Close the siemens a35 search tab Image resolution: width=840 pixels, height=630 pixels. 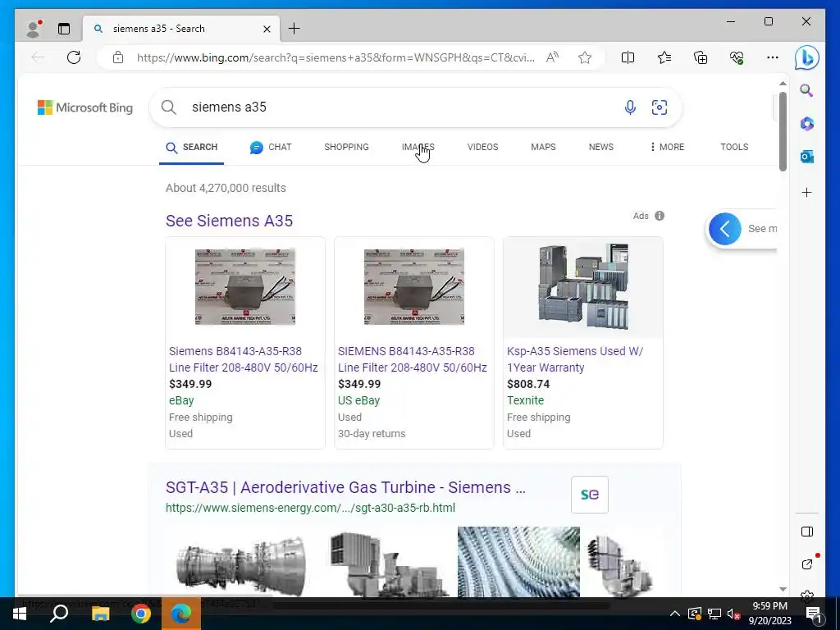coord(267,29)
